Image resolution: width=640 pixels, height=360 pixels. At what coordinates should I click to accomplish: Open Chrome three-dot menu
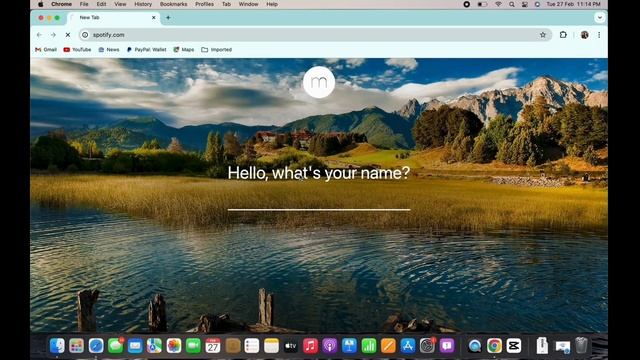[599, 35]
